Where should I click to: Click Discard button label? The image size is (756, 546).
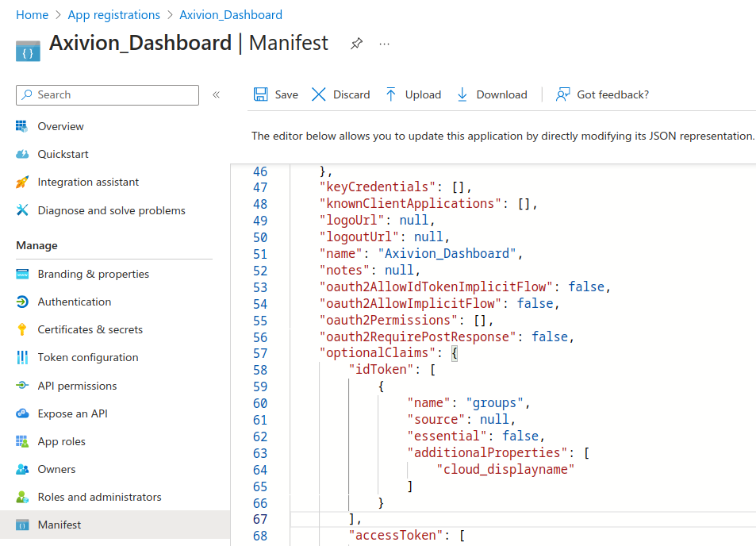tap(351, 94)
